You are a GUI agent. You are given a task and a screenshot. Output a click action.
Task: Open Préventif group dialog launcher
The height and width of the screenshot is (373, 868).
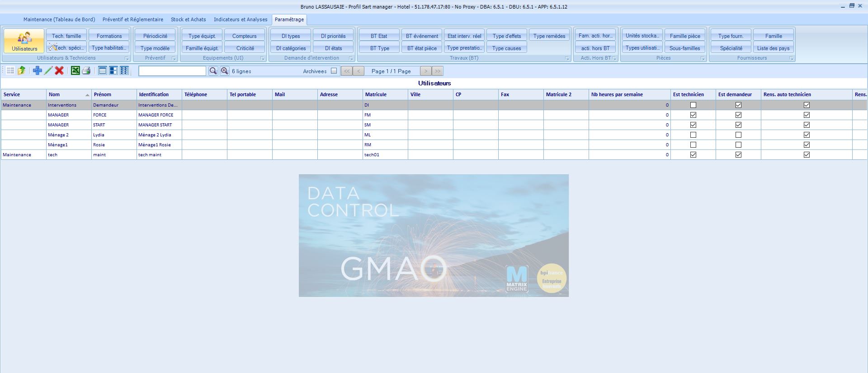(174, 59)
